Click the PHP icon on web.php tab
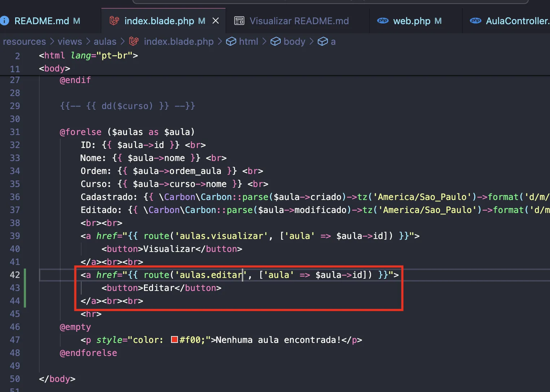550x392 pixels. coord(383,21)
